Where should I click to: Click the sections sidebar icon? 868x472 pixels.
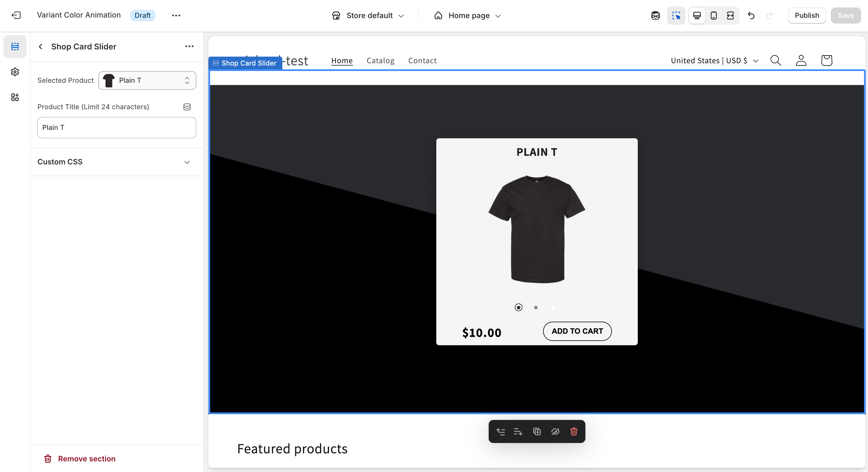click(x=15, y=47)
